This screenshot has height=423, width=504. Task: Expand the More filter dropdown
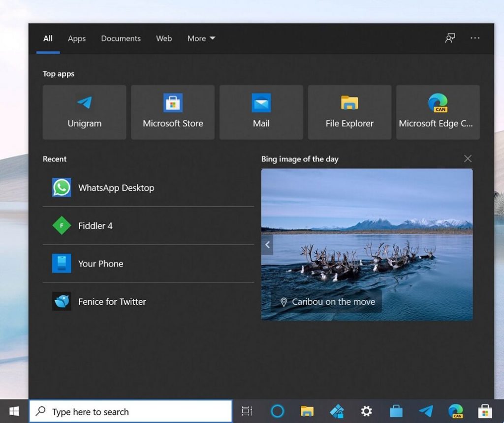[x=201, y=38]
